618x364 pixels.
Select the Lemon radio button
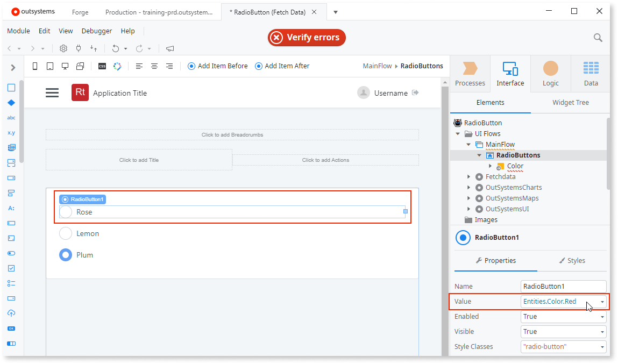tap(65, 233)
